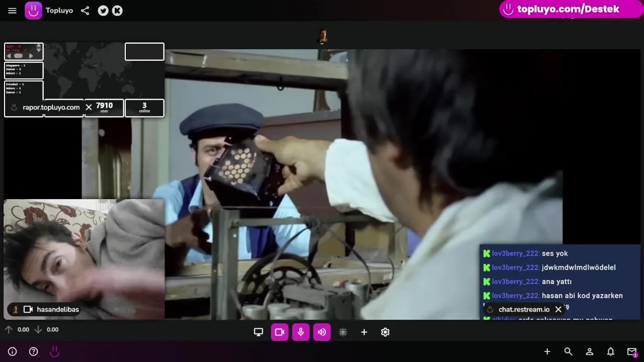Viewport: 644px width, 362px height.
Task: Click the plus icon in the call controls
Action: pos(364,332)
